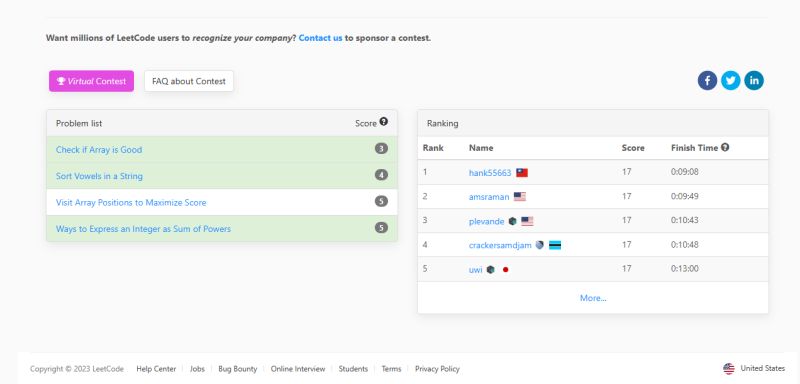Share contest on LinkedIn icon
Viewport: 800px width, 384px height.
click(x=754, y=81)
